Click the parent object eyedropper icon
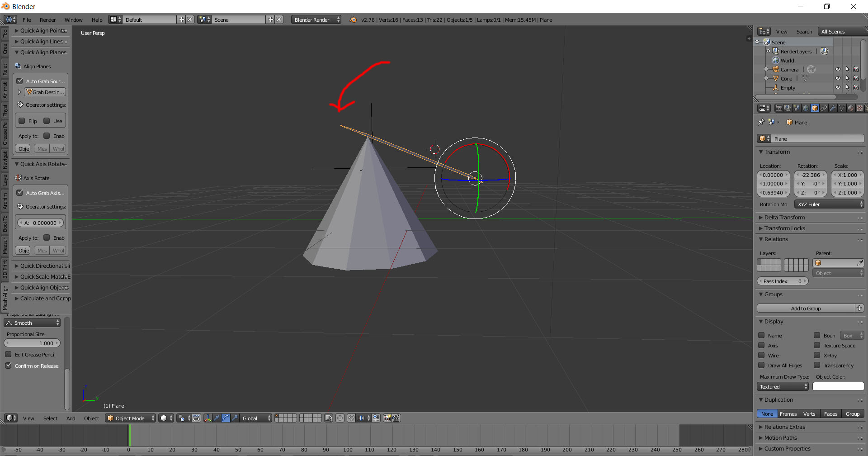 tap(860, 263)
